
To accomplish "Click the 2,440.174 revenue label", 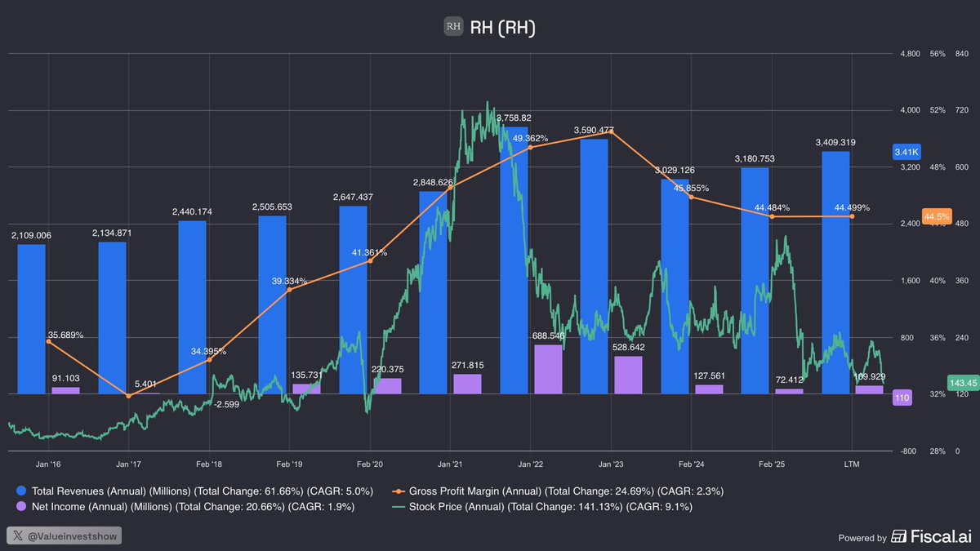I will point(192,211).
